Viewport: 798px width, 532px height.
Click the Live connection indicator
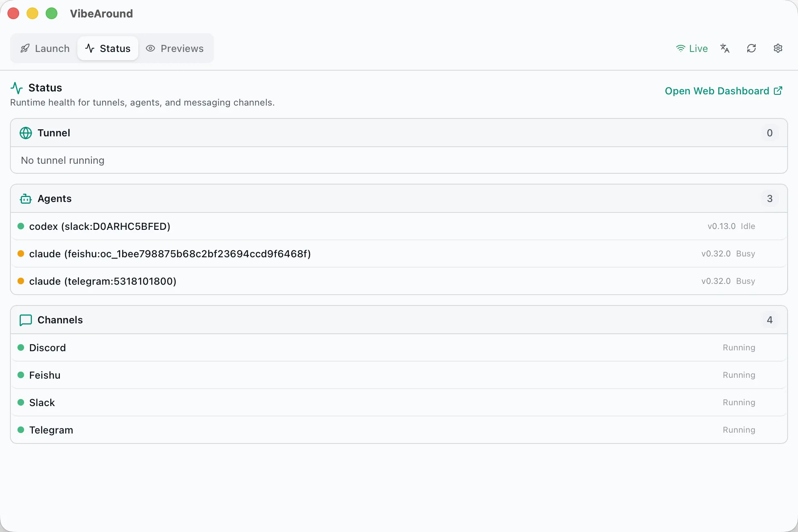pos(692,49)
